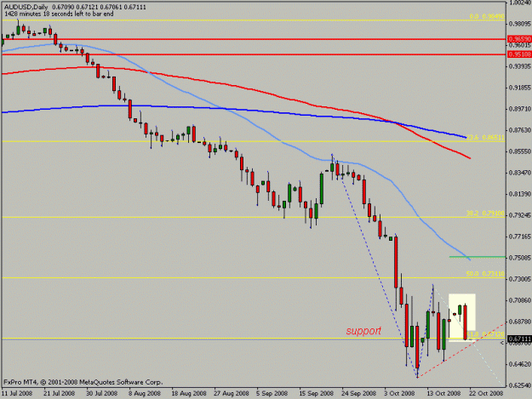
Task: Click the 0.77165 price axis label
Action: (x=520, y=237)
